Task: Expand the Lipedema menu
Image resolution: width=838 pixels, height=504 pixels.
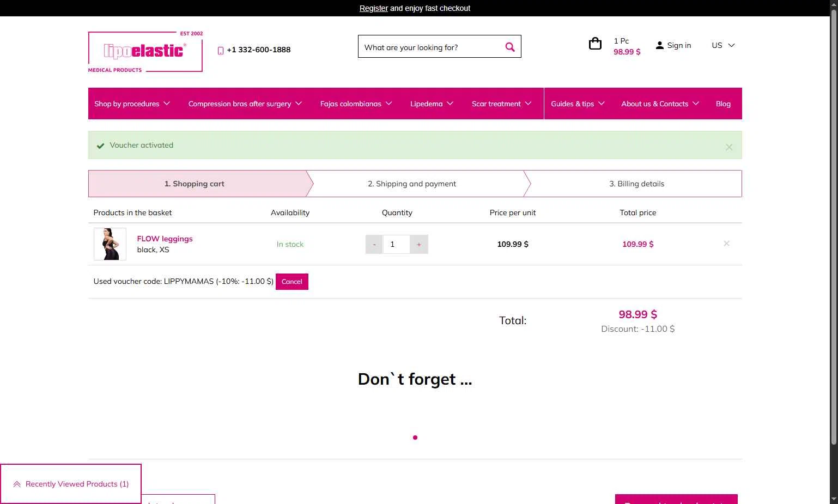Action: coord(432,104)
